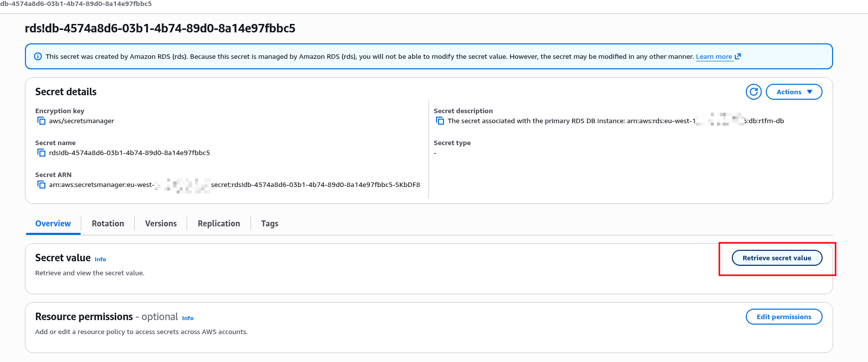Select the Overview tab
Viewport: 868px width, 362px height.
(x=53, y=223)
